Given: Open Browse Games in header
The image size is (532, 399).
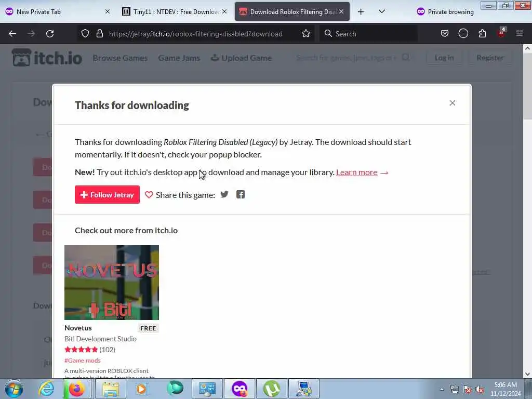Looking at the screenshot, I should coord(120,58).
